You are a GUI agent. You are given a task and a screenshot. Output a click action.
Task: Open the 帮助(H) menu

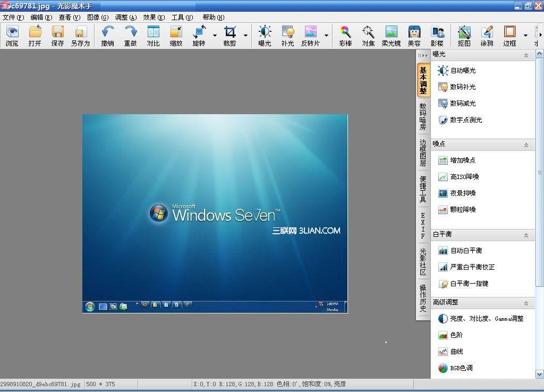(214, 18)
